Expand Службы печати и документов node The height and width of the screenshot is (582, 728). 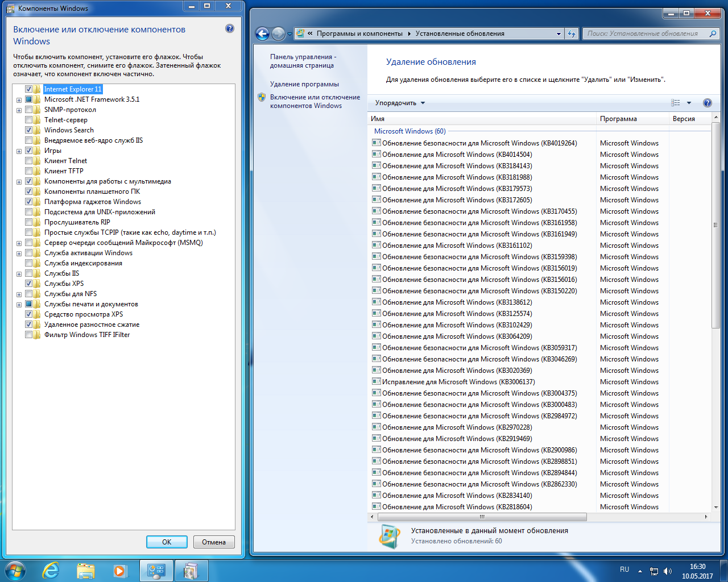coord(19,305)
